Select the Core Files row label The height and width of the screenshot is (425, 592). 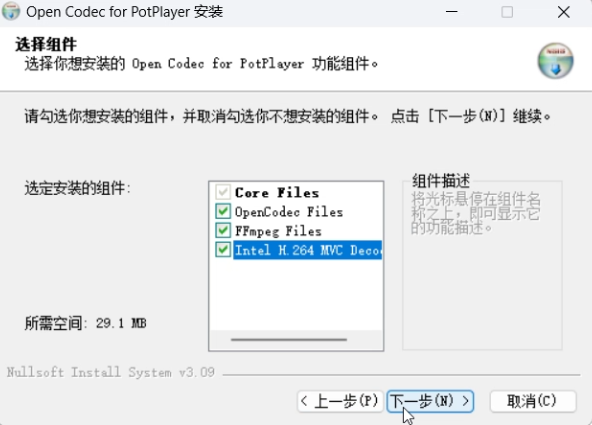277,193
